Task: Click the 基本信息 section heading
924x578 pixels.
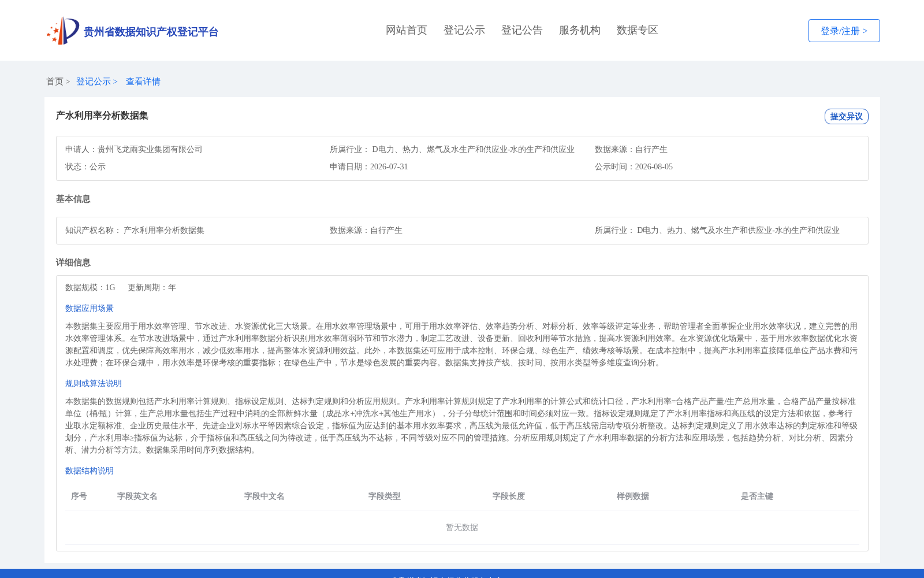Action: pyautogui.click(x=73, y=199)
